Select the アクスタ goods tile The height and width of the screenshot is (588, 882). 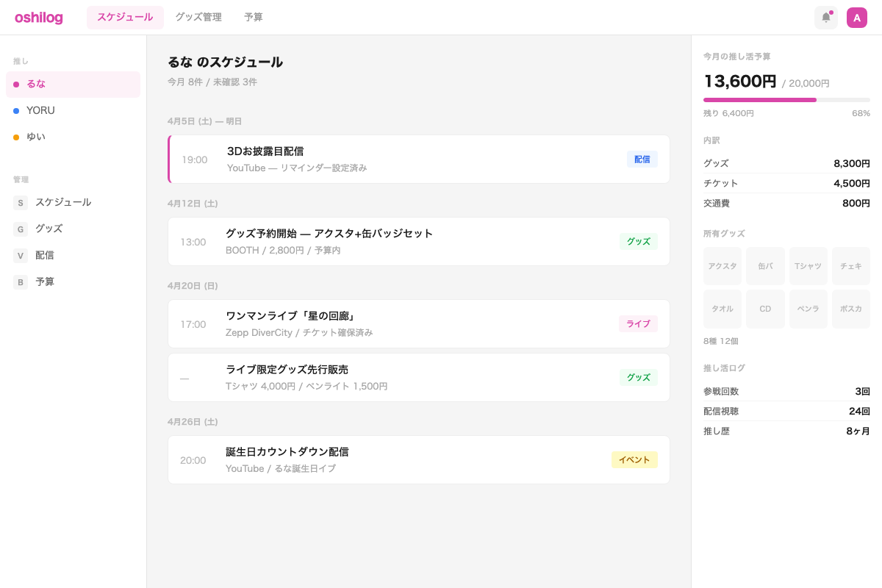(x=723, y=266)
